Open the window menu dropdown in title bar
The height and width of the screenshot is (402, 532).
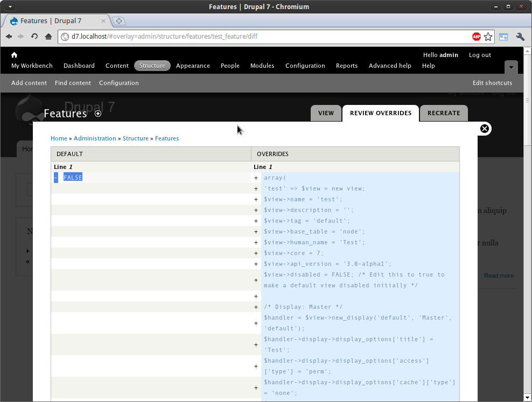(10, 7)
